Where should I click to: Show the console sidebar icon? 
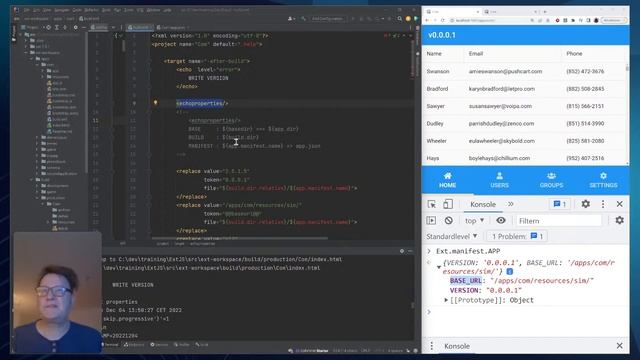[x=431, y=220]
